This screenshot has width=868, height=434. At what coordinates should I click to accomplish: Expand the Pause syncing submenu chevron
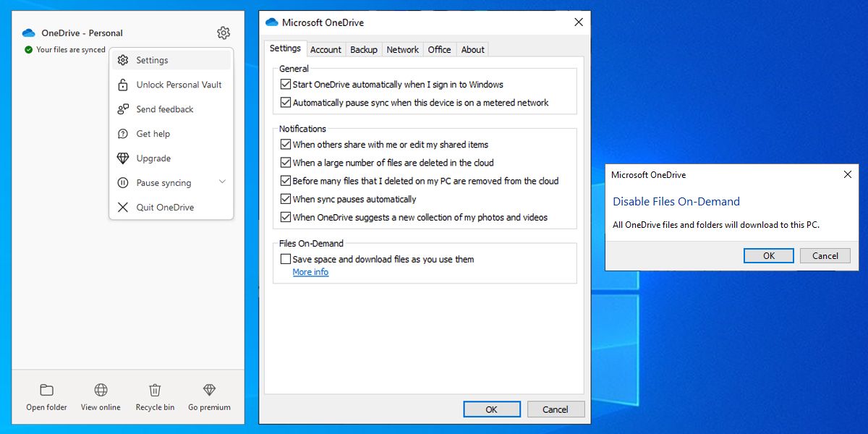(x=222, y=182)
